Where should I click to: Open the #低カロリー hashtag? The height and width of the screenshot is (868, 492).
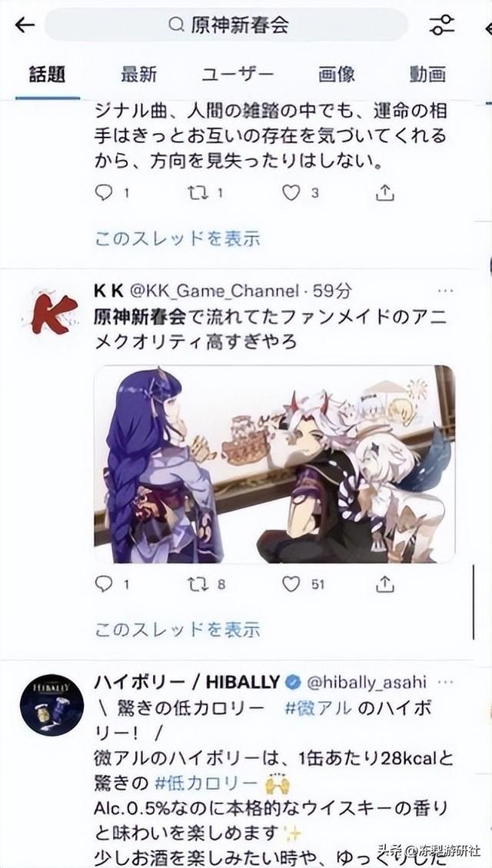(207, 783)
